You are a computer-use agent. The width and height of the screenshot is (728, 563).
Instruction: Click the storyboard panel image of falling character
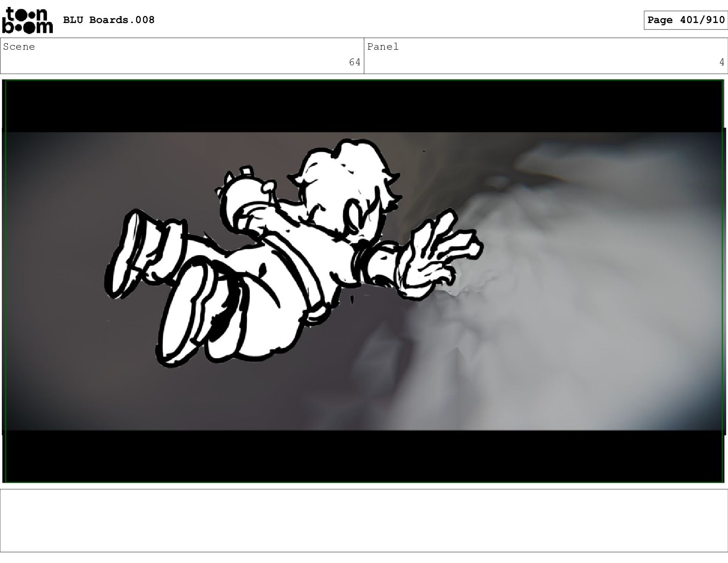click(364, 281)
